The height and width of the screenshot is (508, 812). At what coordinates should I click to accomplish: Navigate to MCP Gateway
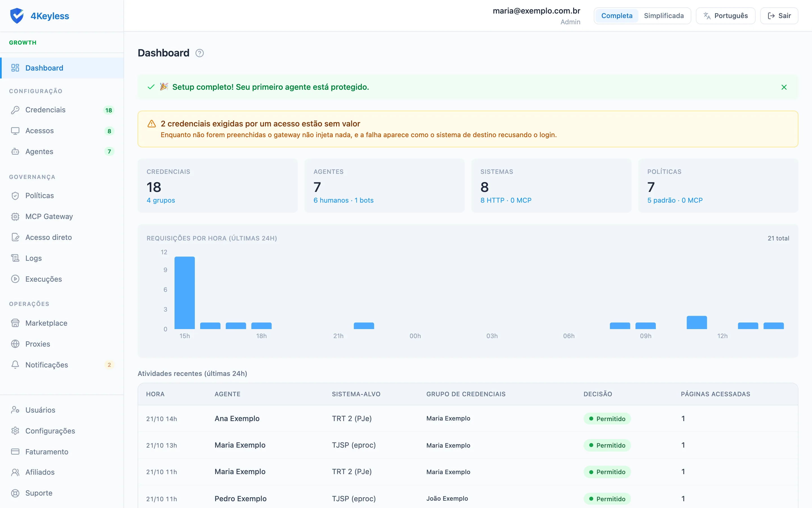point(62,216)
